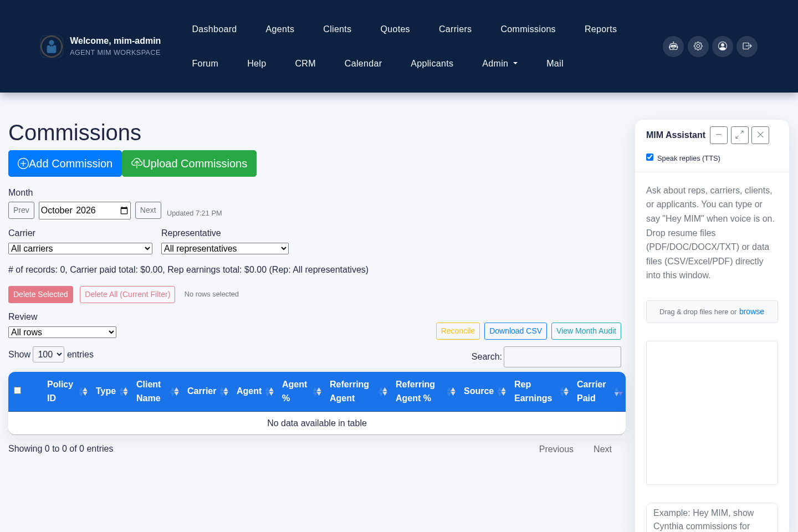Sort table by Policy ID arrows
The image size is (798, 532).
tap(84, 391)
